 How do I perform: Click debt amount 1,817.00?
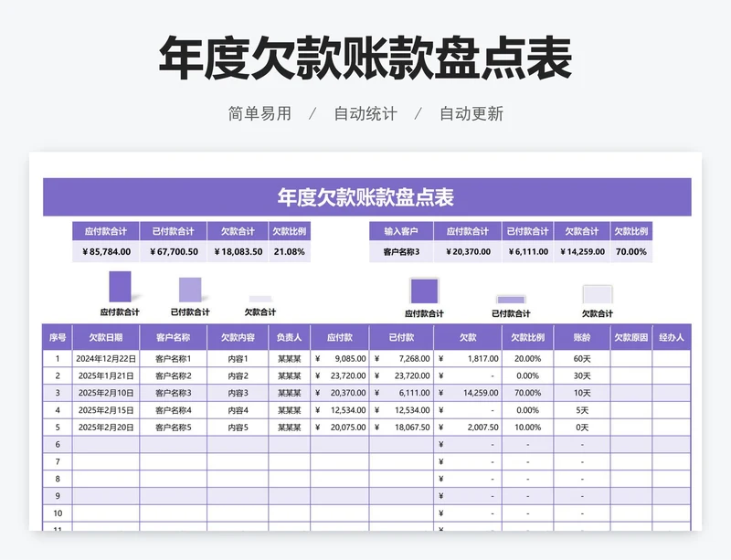pyautogui.click(x=468, y=359)
